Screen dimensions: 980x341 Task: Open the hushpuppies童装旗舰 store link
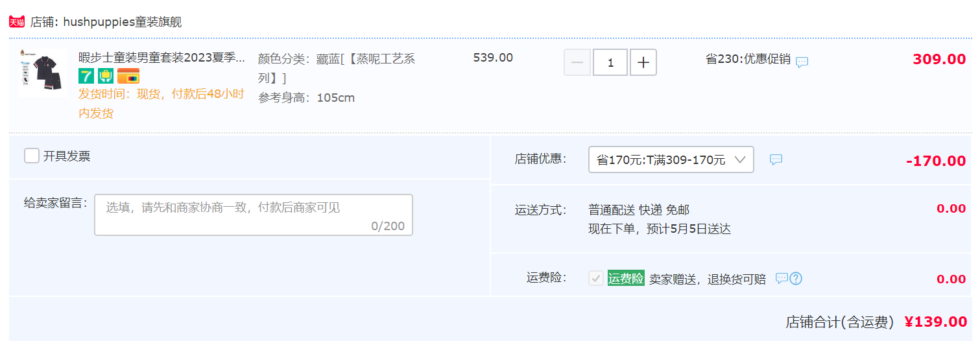123,22
